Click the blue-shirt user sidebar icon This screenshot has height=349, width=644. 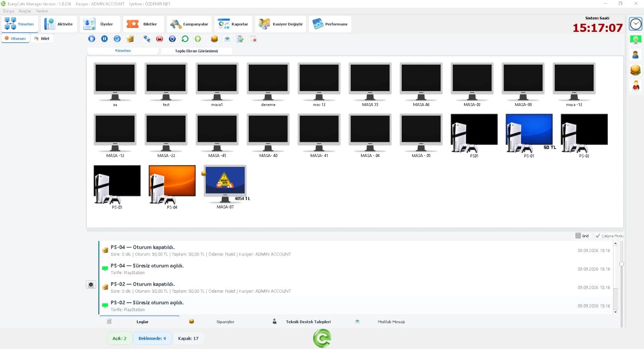(636, 55)
